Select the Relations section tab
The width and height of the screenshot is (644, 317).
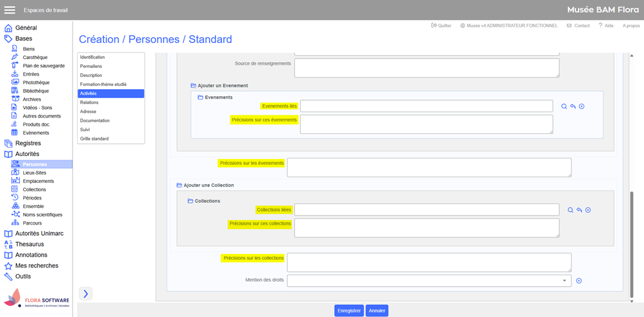point(89,103)
